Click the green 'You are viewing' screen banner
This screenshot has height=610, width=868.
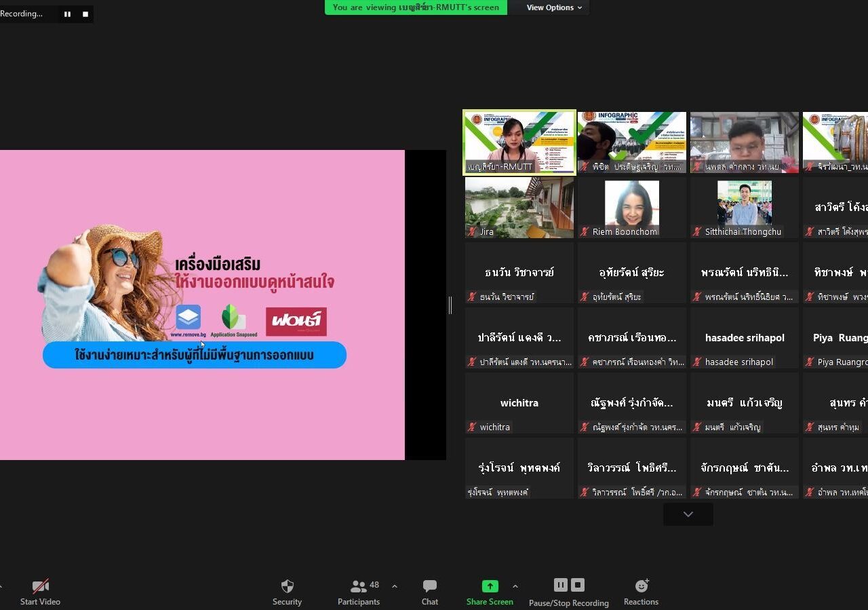point(416,7)
